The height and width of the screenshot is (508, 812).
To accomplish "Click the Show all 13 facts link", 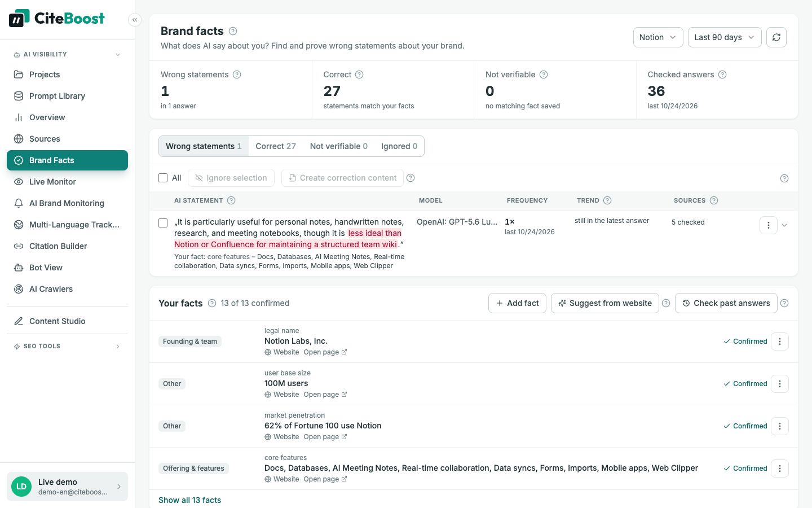I will point(189,500).
